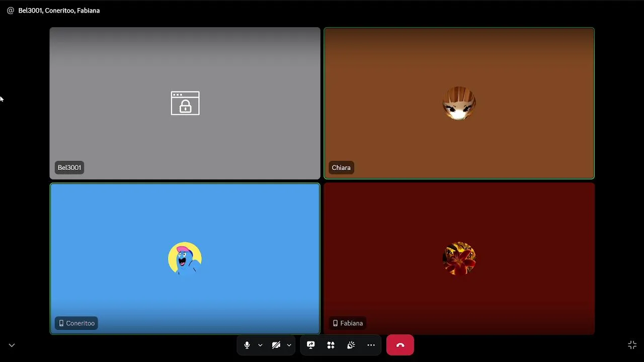Click Chiara's avatar
Image resolution: width=644 pixels, height=362 pixels.
[459, 103]
